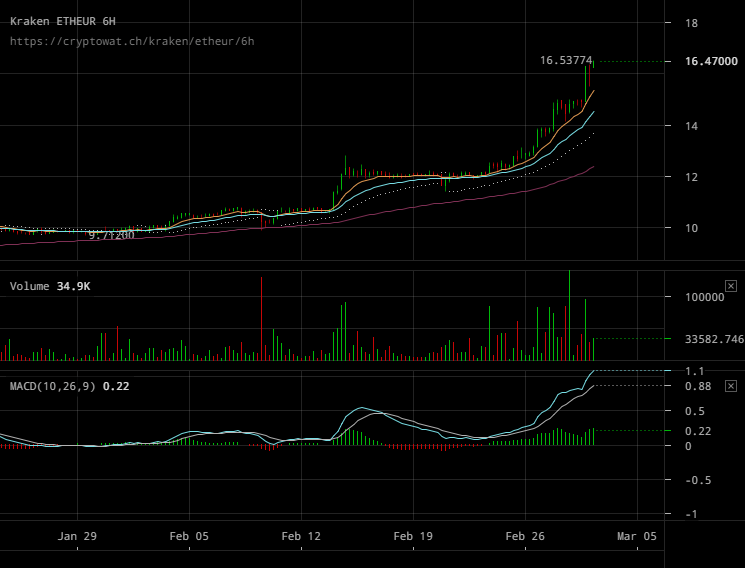This screenshot has width=745, height=568.
Task: Click the Feb 05 date label
Action: (x=189, y=536)
